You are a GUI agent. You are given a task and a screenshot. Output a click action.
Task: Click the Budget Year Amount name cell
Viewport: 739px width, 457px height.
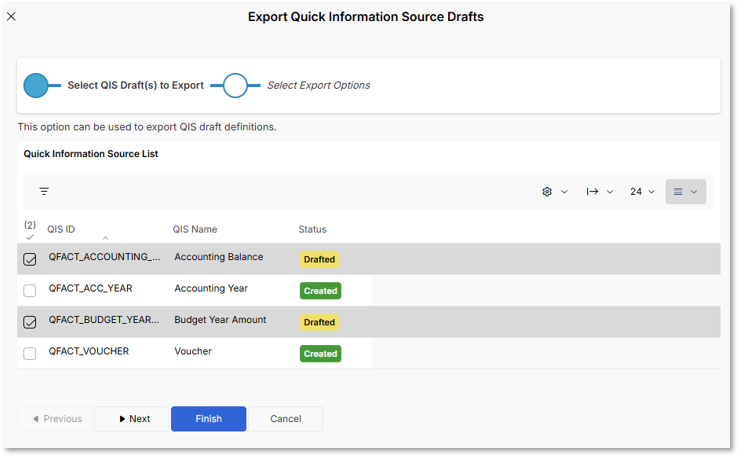click(x=220, y=320)
